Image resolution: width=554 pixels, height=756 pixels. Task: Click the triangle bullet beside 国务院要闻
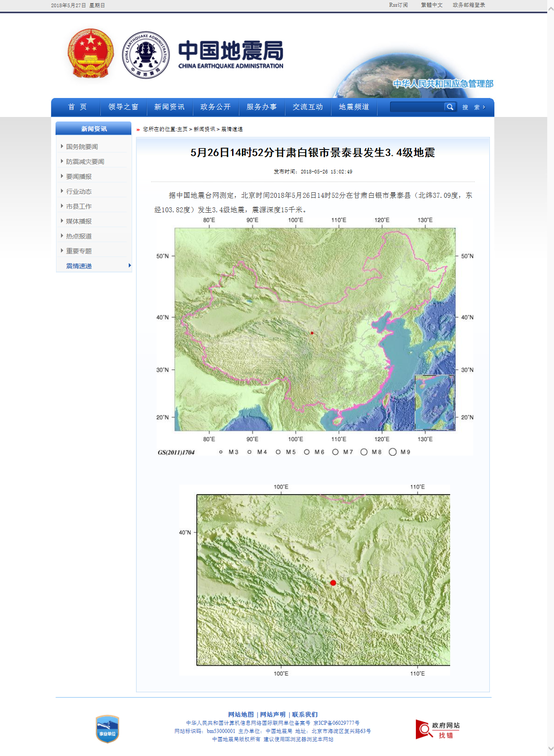62,146
